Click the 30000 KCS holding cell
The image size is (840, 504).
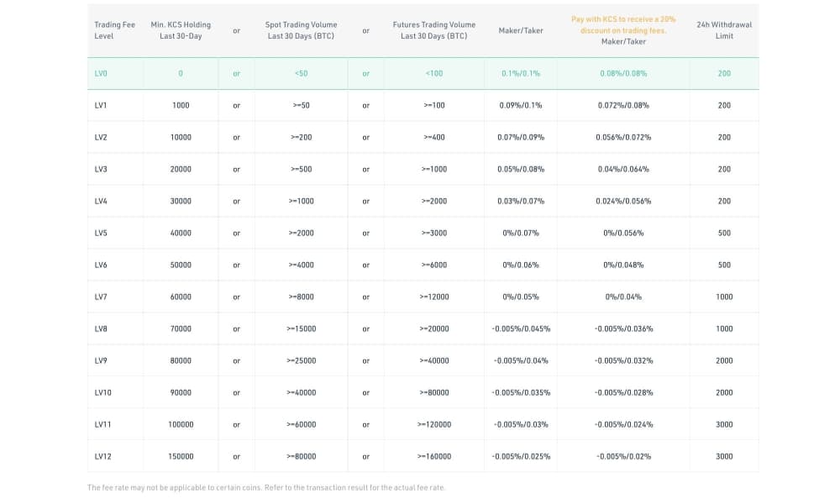tap(181, 202)
